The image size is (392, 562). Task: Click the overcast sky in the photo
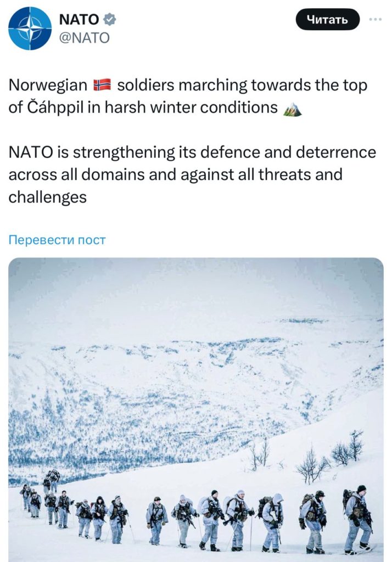(x=196, y=290)
